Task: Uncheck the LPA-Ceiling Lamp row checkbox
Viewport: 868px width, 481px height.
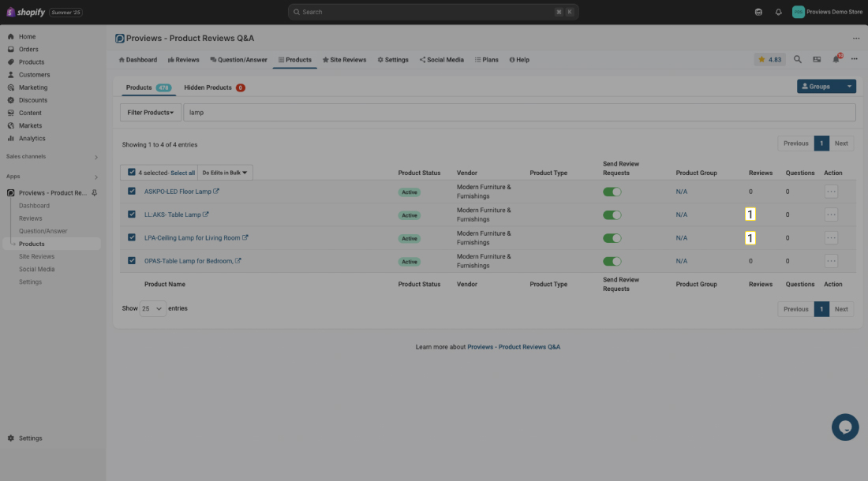Action: click(131, 237)
